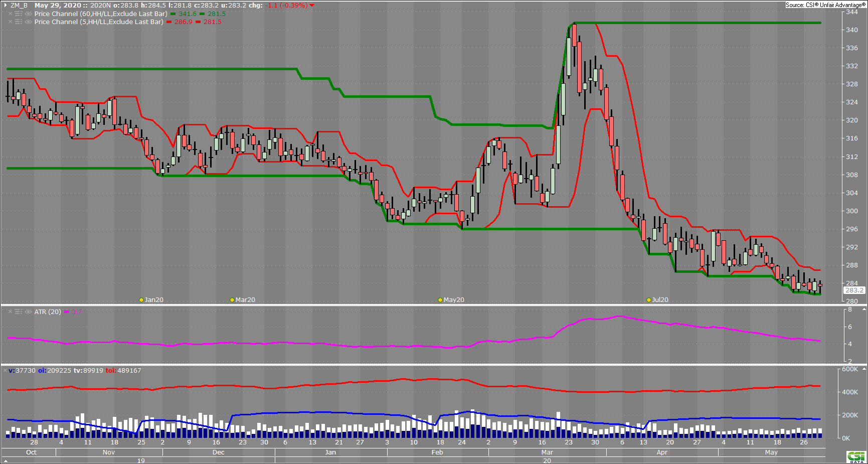This screenshot has width=868, height=464.
Task: Click the red 286.9 upper channel swatch
Action: (169, 22)
